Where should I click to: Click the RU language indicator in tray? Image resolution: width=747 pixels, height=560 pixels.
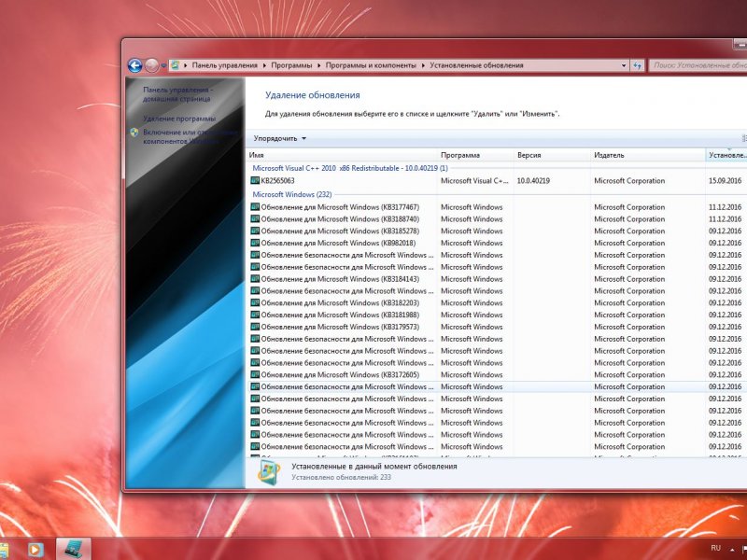[x=715, y=548]
